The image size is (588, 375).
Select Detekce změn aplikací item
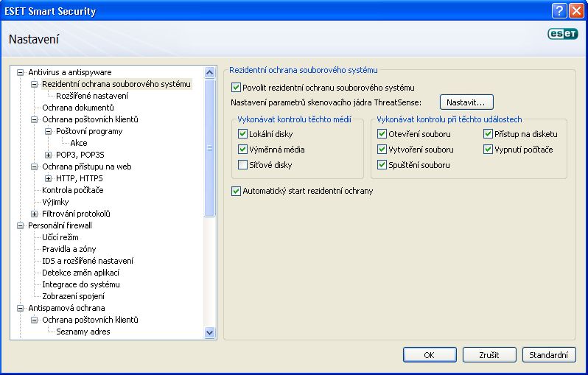tap(80, 273)
